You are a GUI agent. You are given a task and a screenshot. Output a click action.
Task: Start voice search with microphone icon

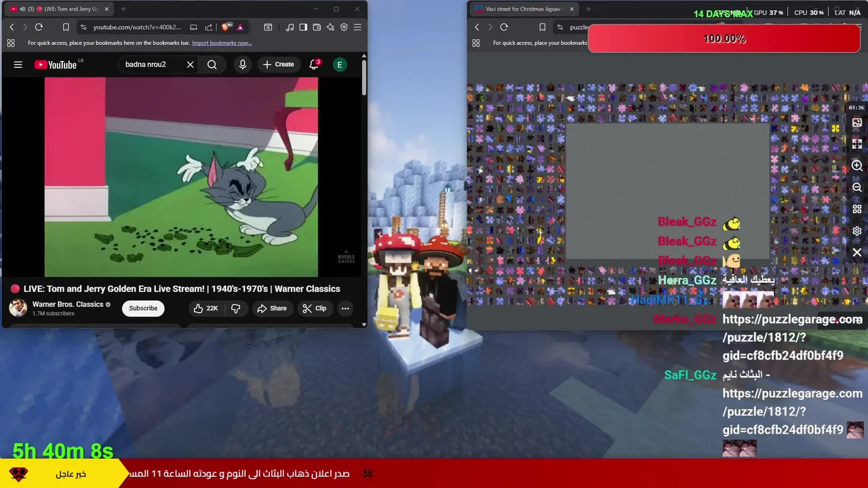click(242, 64)
